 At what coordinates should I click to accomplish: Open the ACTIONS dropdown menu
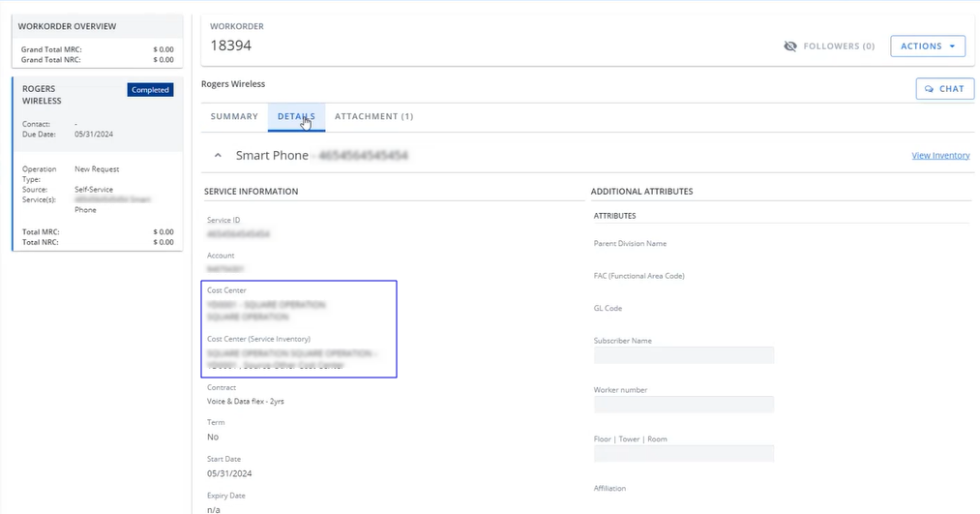click(927, 46)
